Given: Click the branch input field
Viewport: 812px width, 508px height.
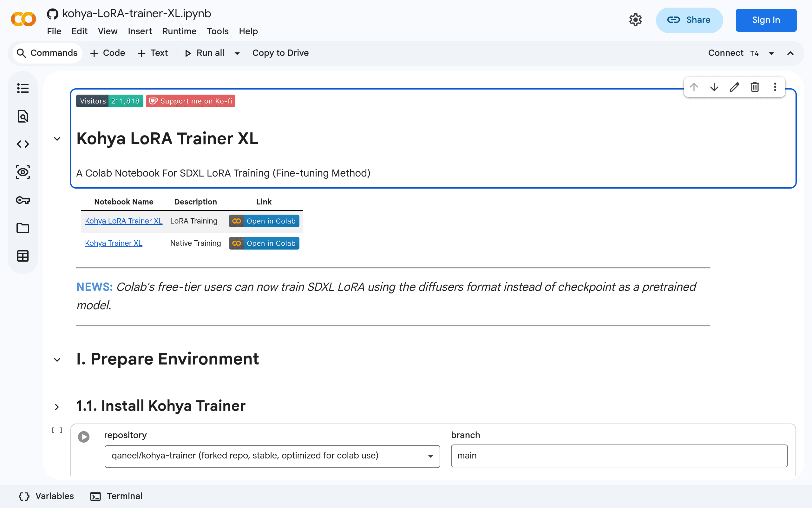Looking at the screenshot, I should (x=619, y=456).
